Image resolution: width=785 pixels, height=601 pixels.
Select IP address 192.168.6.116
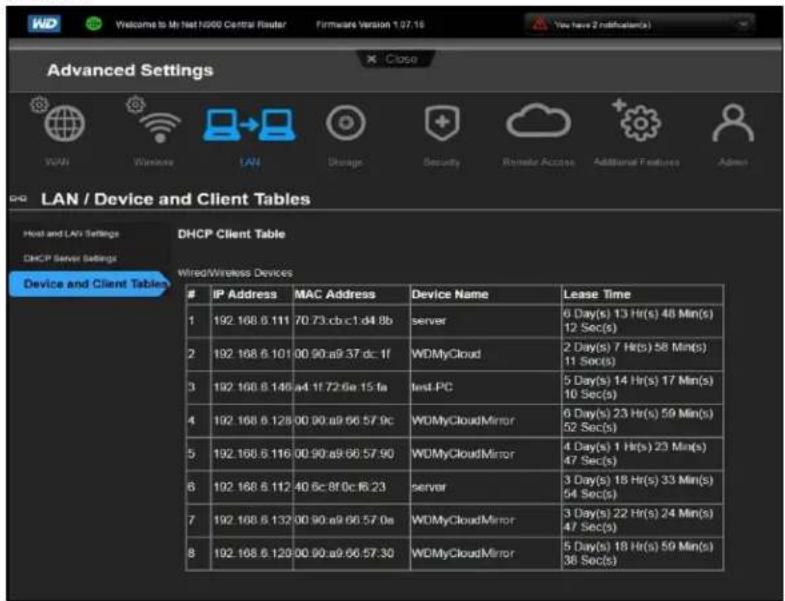pyautogui.click(x=252, y=454)
